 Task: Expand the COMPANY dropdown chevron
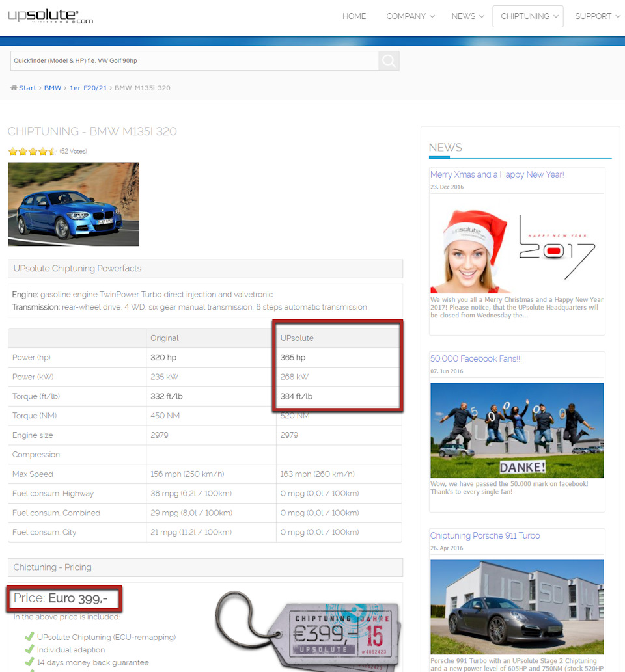[432, 16]
